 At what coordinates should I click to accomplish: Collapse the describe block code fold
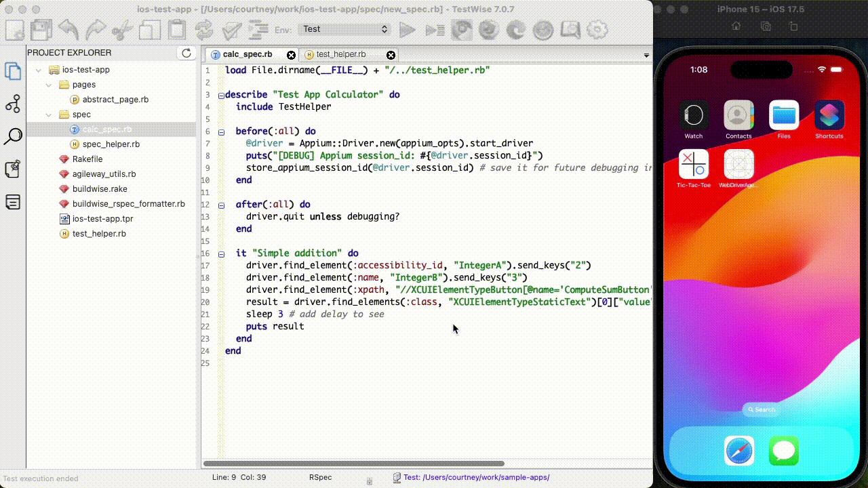221,94
